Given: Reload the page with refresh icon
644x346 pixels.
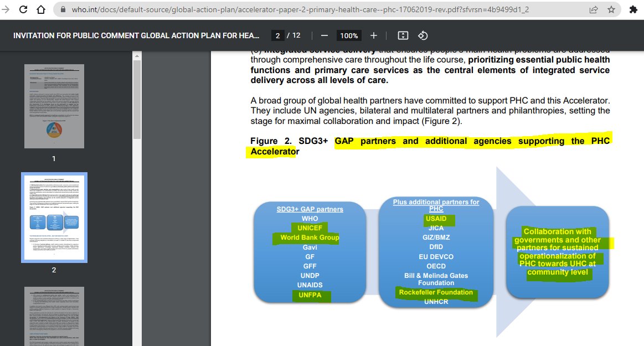Looking at the screenshot, I should coord(23,9).
